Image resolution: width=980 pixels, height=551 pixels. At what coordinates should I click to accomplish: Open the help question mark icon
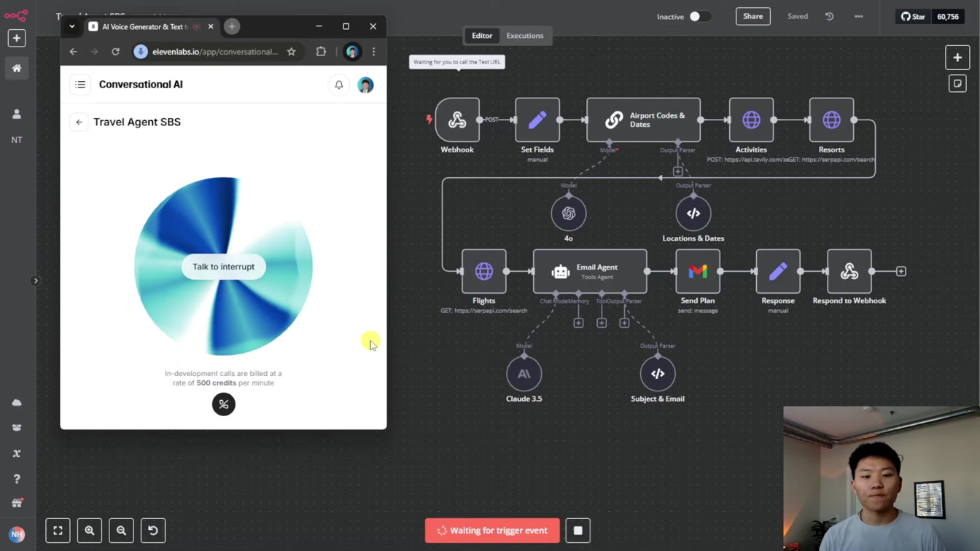pyautogui.click(x=17, y=479)
